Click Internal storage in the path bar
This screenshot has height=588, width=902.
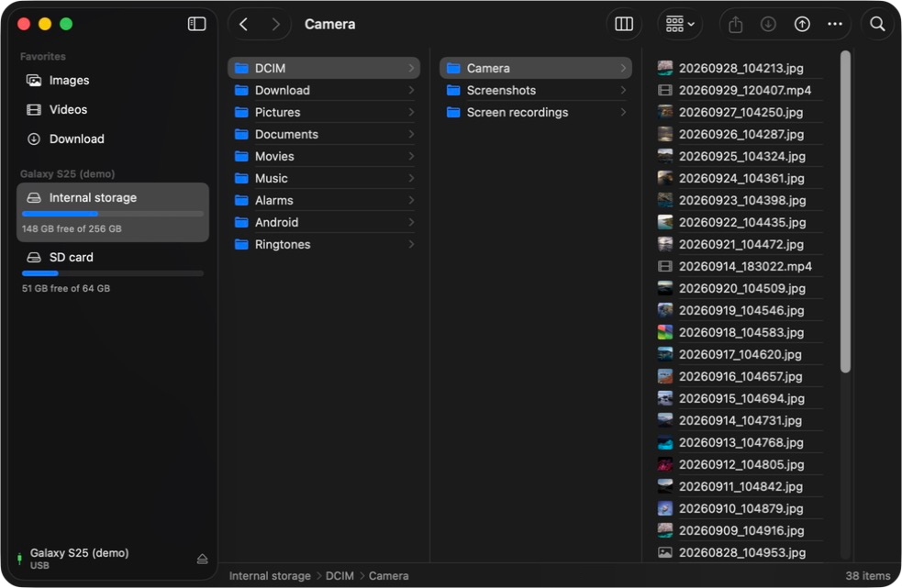270,576
